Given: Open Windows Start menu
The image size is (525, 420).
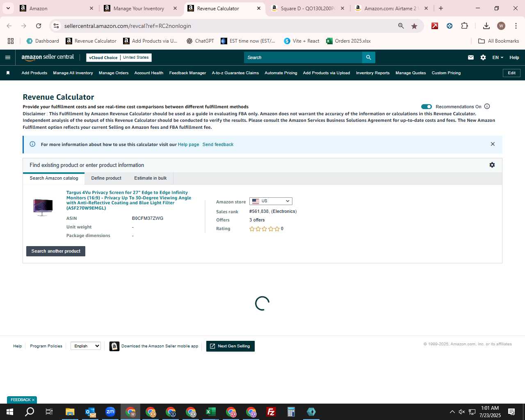Looking at the screenshot, I should (10, 412).
